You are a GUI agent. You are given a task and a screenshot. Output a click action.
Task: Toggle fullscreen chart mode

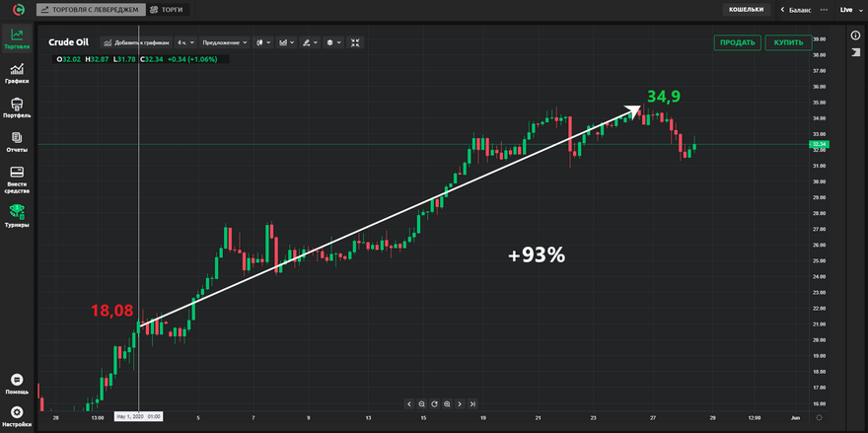coord(355,42)
